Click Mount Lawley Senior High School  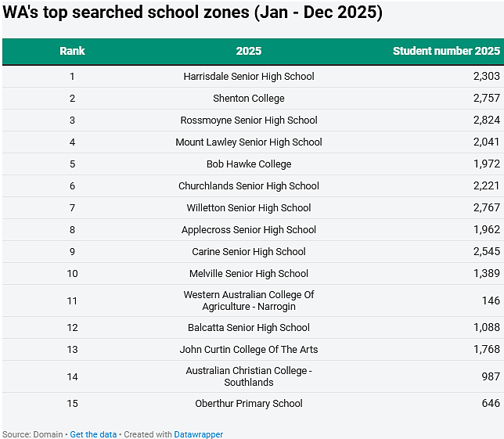coord(249,142)
